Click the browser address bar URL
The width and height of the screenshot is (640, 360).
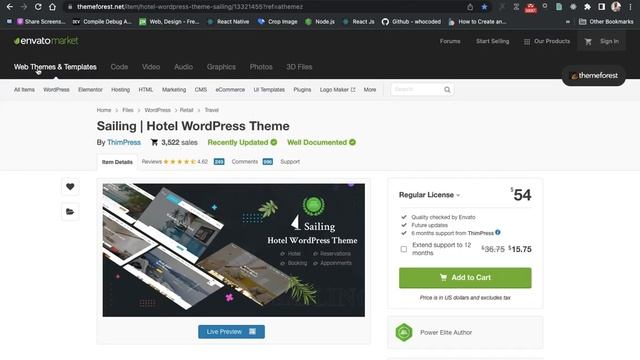pos(190,7)
